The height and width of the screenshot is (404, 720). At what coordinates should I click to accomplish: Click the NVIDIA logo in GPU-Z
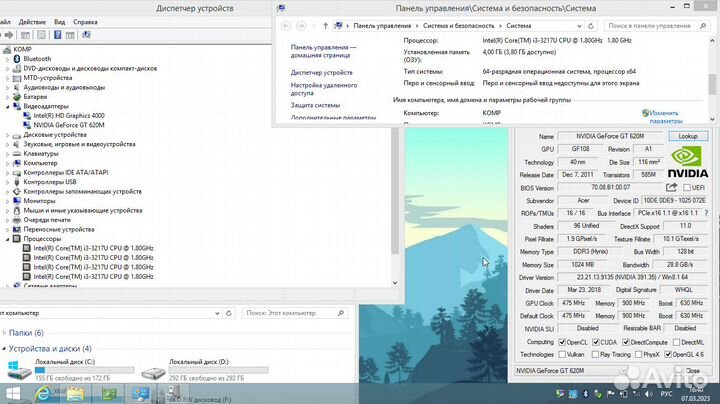(x=687, y=162)
